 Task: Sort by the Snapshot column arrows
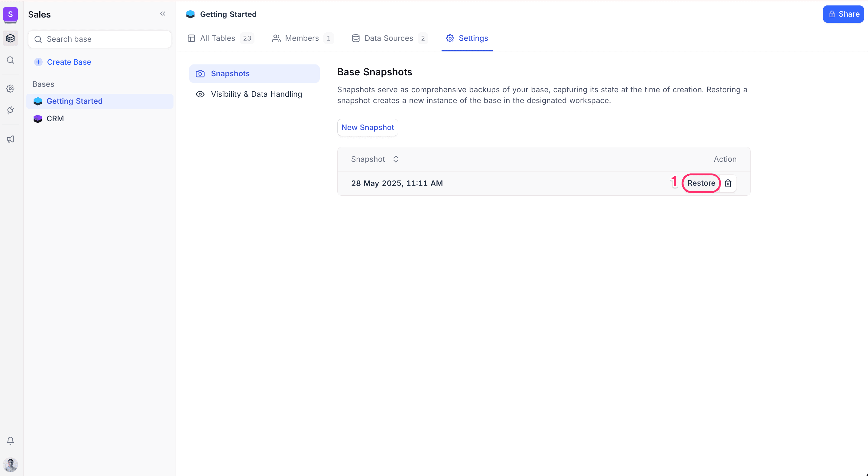[396, 159]
